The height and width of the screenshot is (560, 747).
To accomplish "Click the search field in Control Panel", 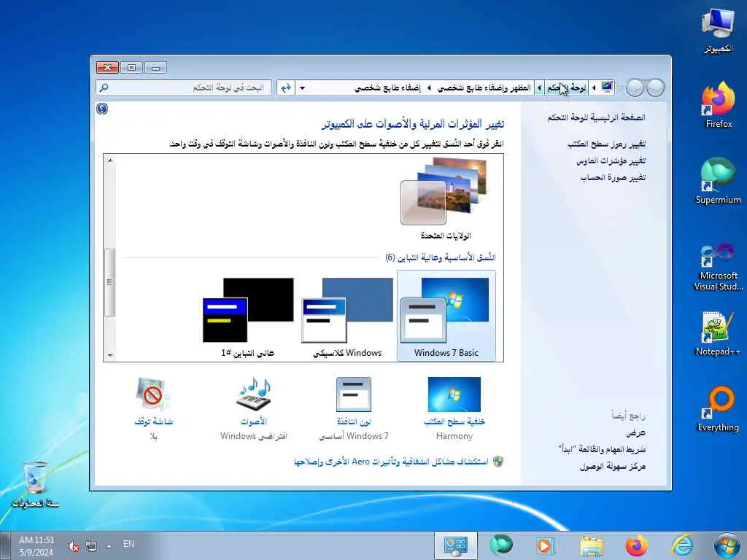I will point(184,87).
